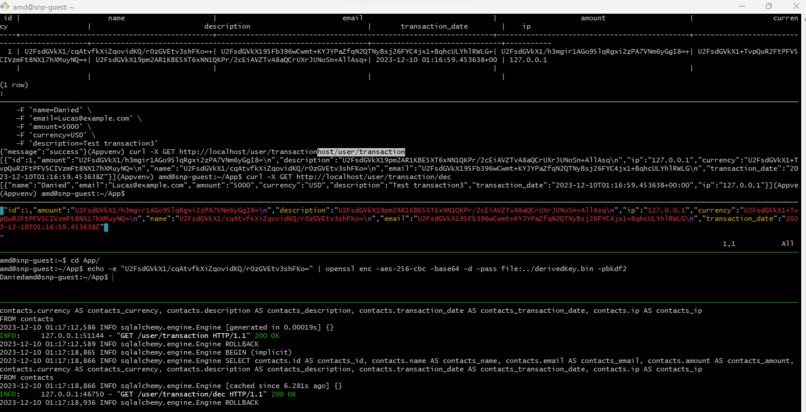Click the 'email' column header in psql output
Viewport: 806px width, 412px height.
coord(353,18)
